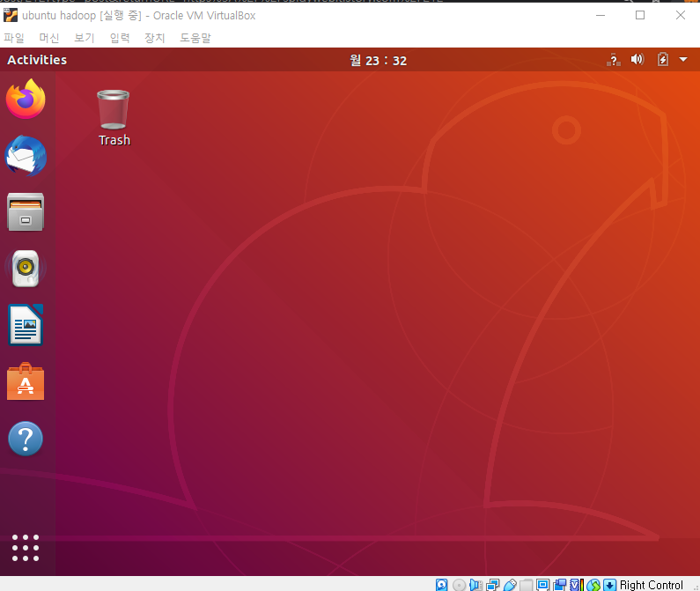700x591 pixels.
Task: Click the volume speaker icon in top bar
Action: coord(637,59)
